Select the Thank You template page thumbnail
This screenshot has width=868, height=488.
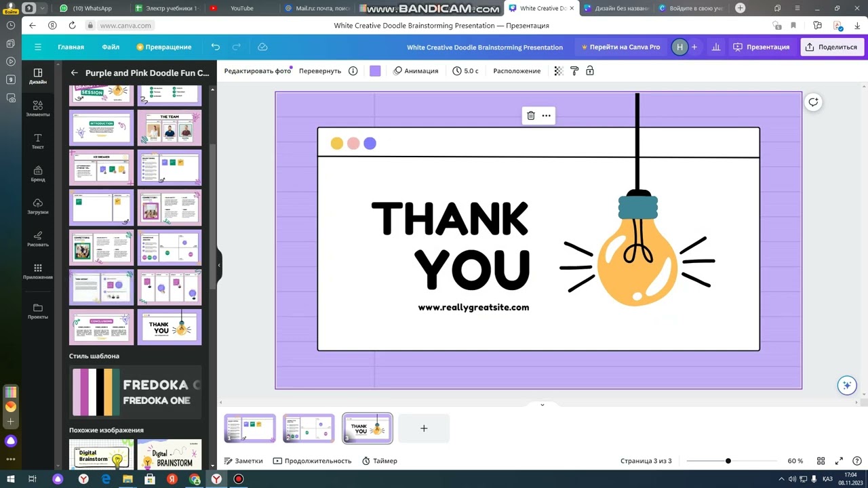click(x=170, y=327)
